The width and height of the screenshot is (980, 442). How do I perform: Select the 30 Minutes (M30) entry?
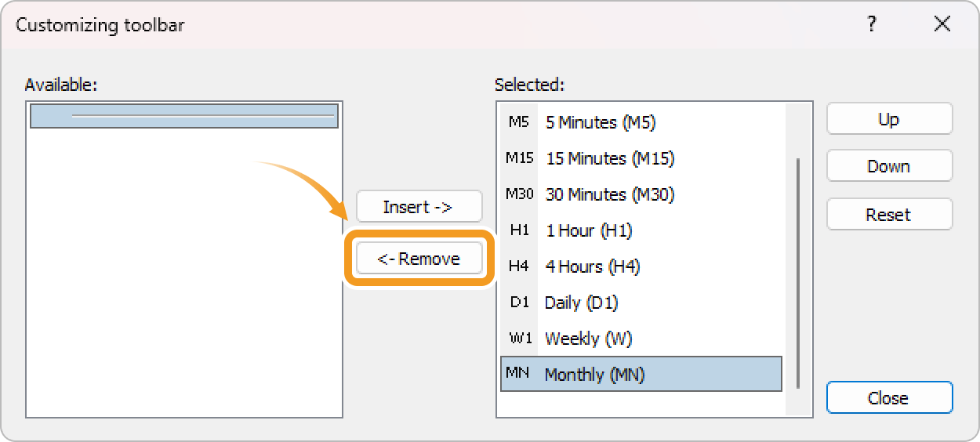[x=641, y=194]
